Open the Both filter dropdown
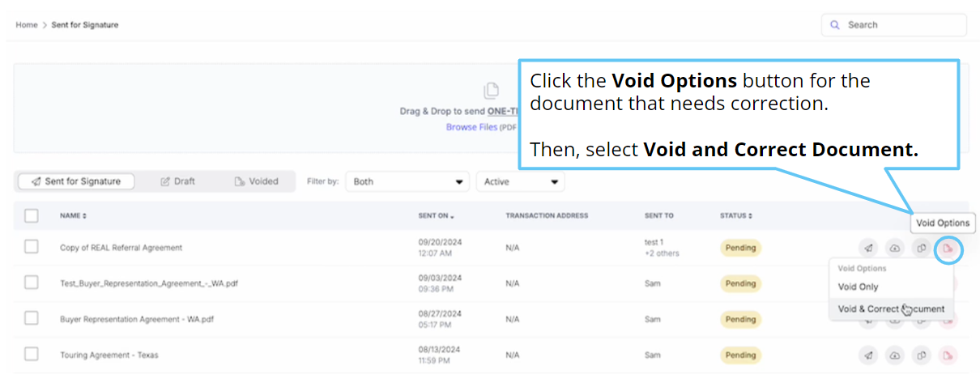980x387 pixels. (407, 182)
